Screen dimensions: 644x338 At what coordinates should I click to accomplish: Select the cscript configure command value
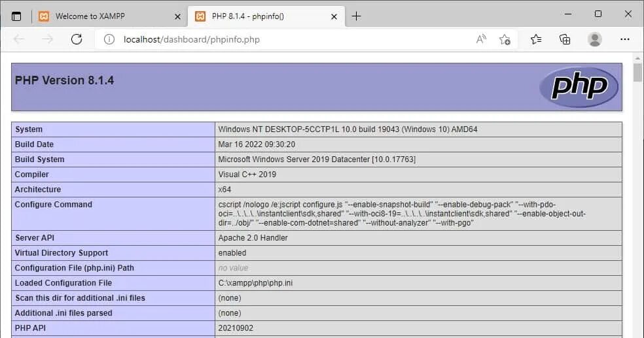[402, 214]
